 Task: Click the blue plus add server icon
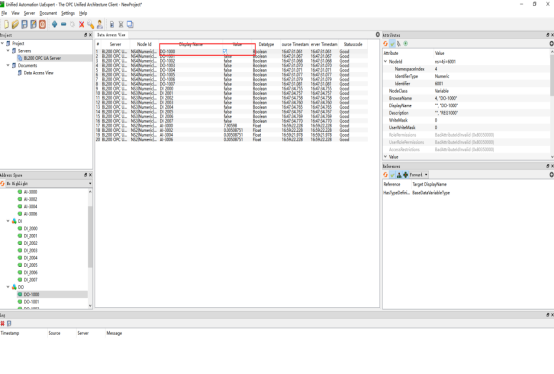tap(54, 24)
